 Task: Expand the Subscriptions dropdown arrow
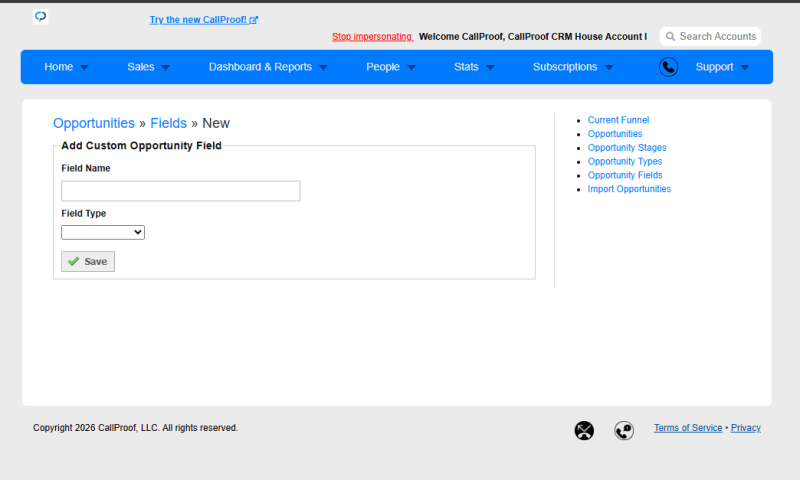pyautogui.click(x=609, y=67)
